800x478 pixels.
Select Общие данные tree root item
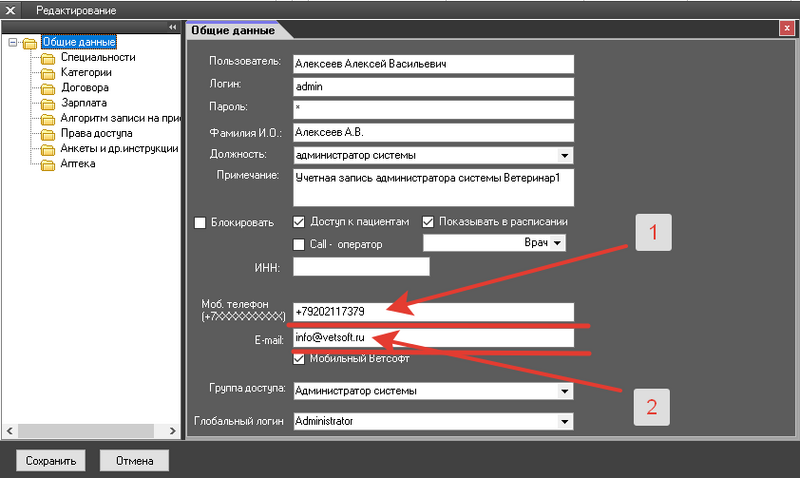point(79,42)
